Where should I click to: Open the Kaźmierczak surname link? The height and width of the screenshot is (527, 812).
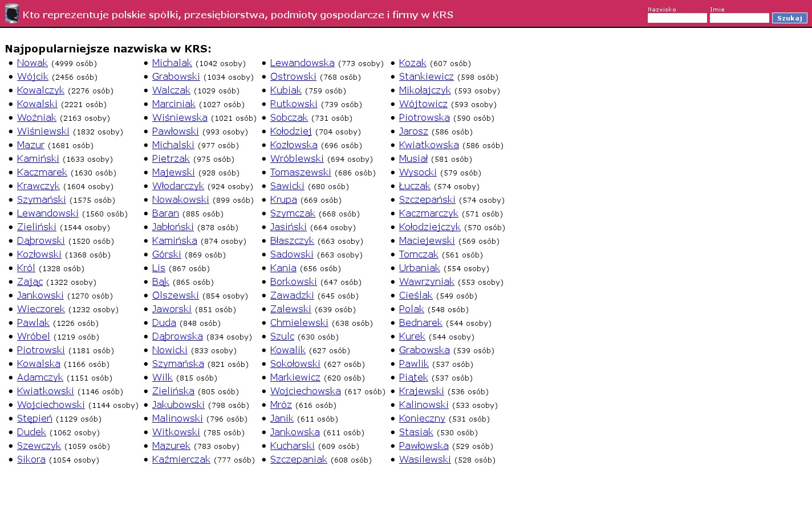click(181, 460)
